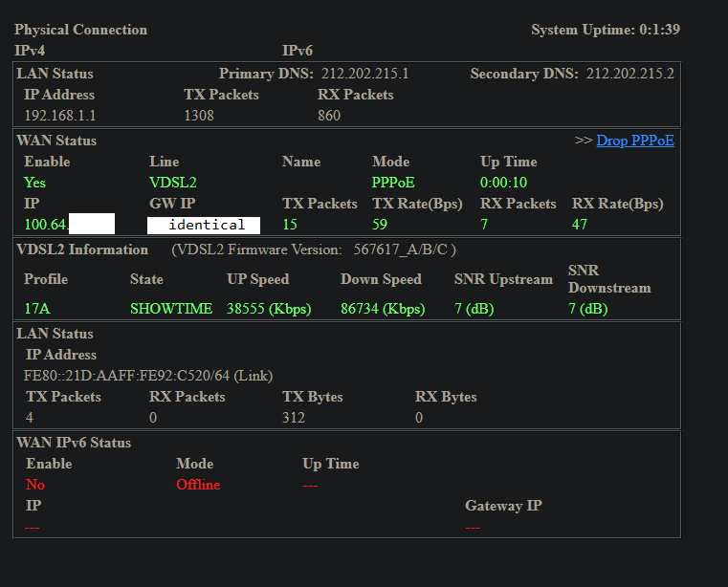Click the WAN Status heading
This screenshot has height=587, width=728.
coord(56,141)
